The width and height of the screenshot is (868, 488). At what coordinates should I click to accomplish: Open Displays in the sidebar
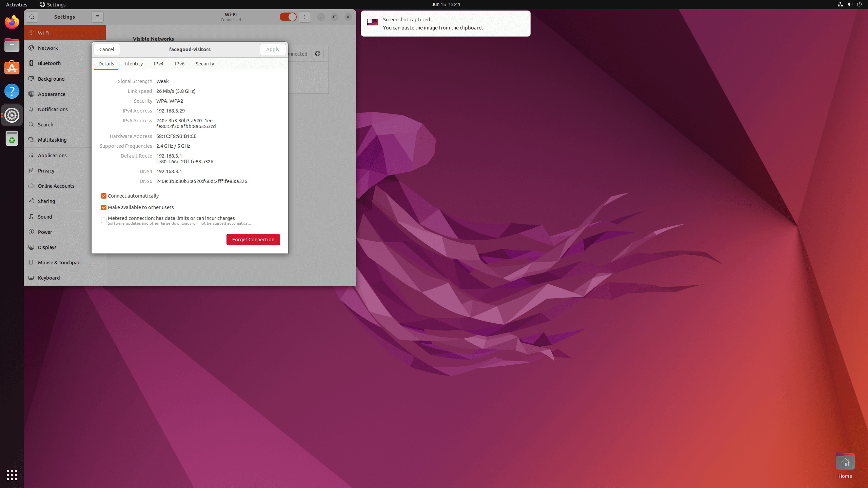tap(58, 247)
